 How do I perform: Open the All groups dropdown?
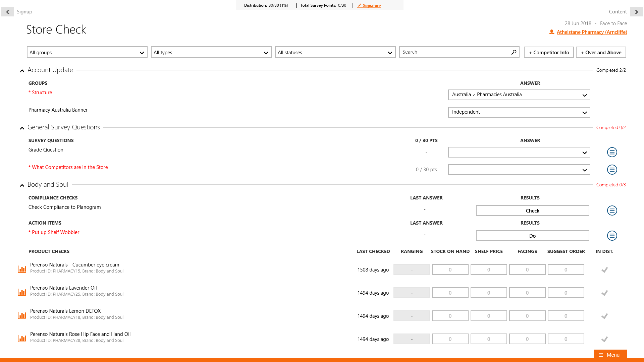(87, 53)
